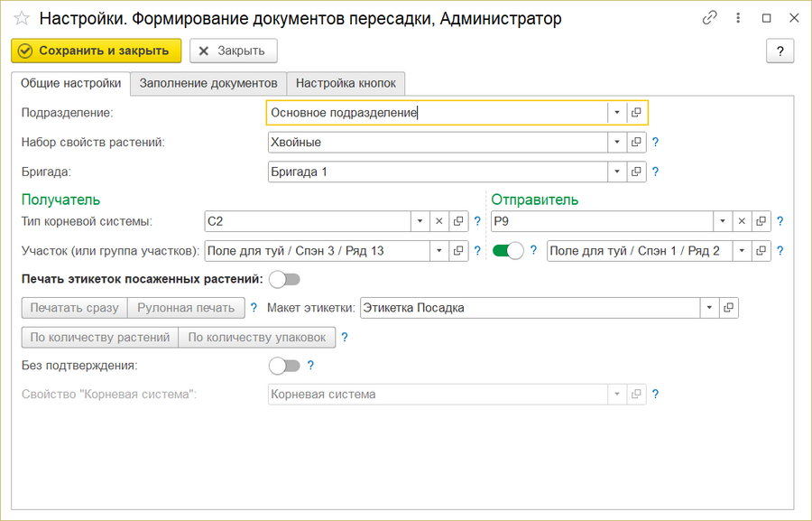The image size is (812, 521).
Task: Click into the Хвойные input field
Action: 438,142
